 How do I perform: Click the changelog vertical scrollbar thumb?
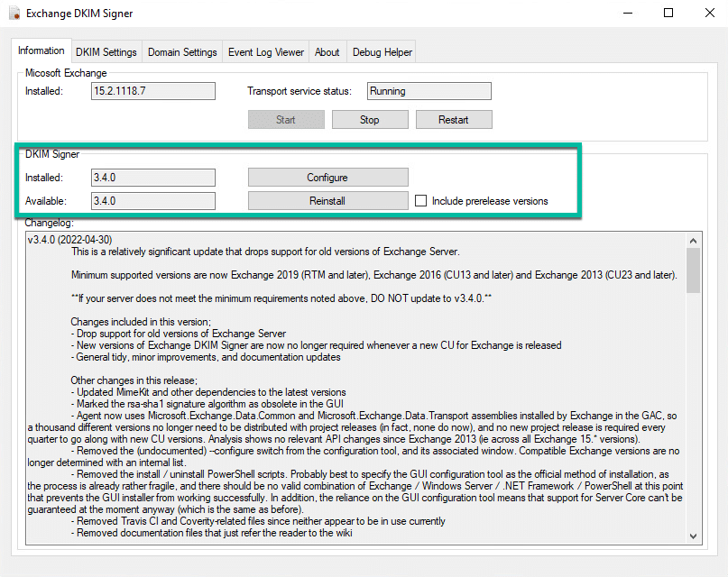tap(693, 270)
